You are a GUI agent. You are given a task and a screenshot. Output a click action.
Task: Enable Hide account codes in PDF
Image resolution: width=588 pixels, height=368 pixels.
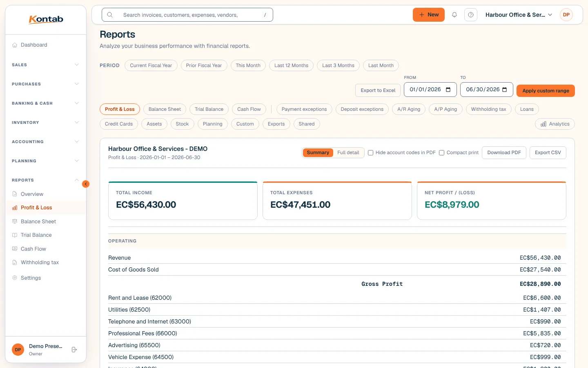(371, 153)
